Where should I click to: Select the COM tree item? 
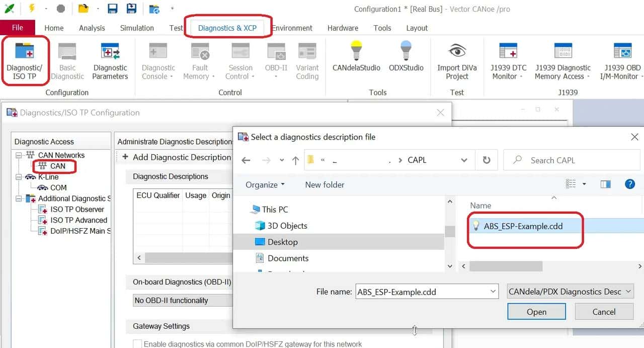pyautogui.click(x=58, y=187)
